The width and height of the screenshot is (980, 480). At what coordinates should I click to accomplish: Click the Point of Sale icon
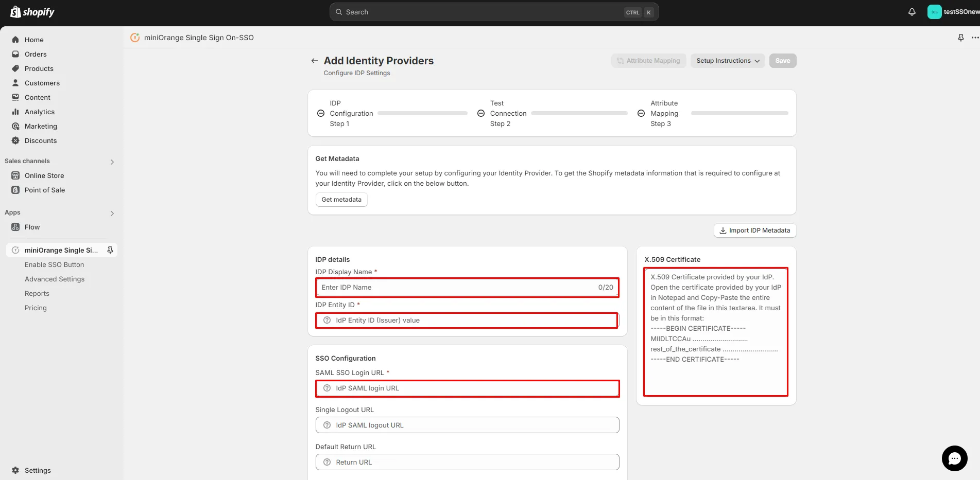click(15, 190)
